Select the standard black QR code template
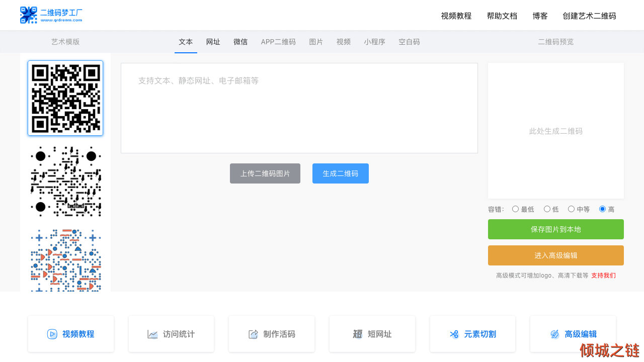Image resolution: width=644 pixels, height=362 pixels. coord(65,98)
